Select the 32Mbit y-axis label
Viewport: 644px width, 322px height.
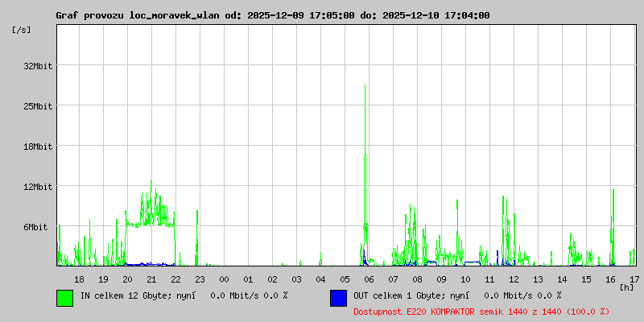click(x=38, y=66)
